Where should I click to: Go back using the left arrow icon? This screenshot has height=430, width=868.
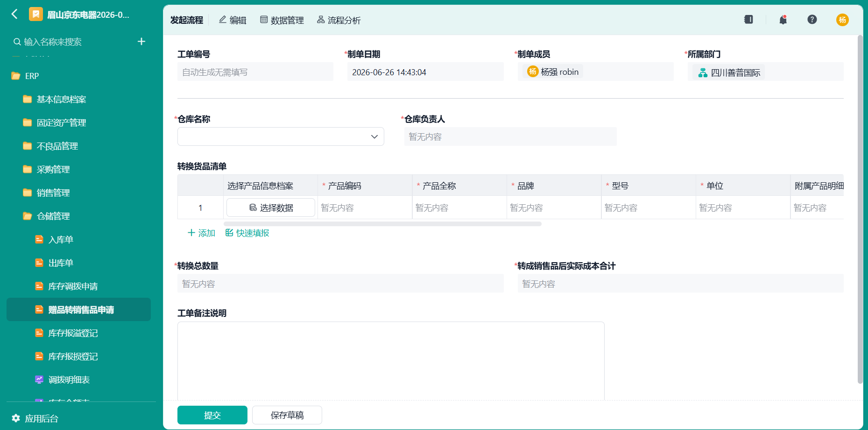(x=14, y=14)
